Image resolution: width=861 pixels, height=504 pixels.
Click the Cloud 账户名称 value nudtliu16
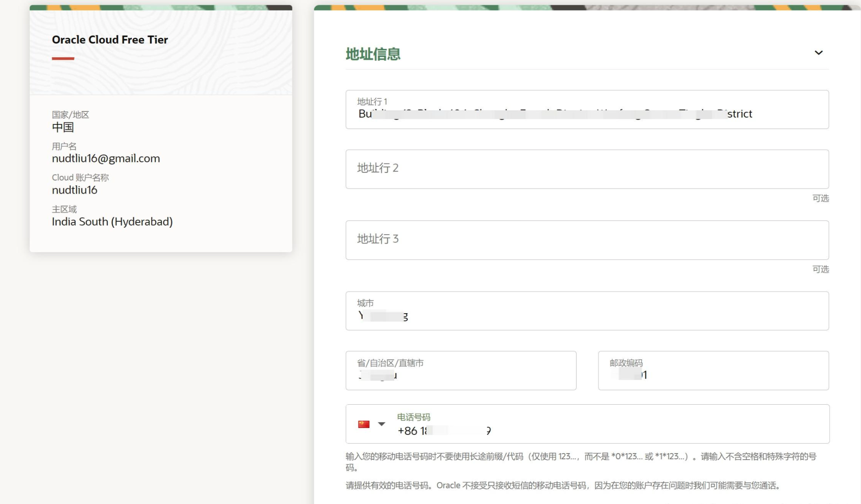point(74,190)
